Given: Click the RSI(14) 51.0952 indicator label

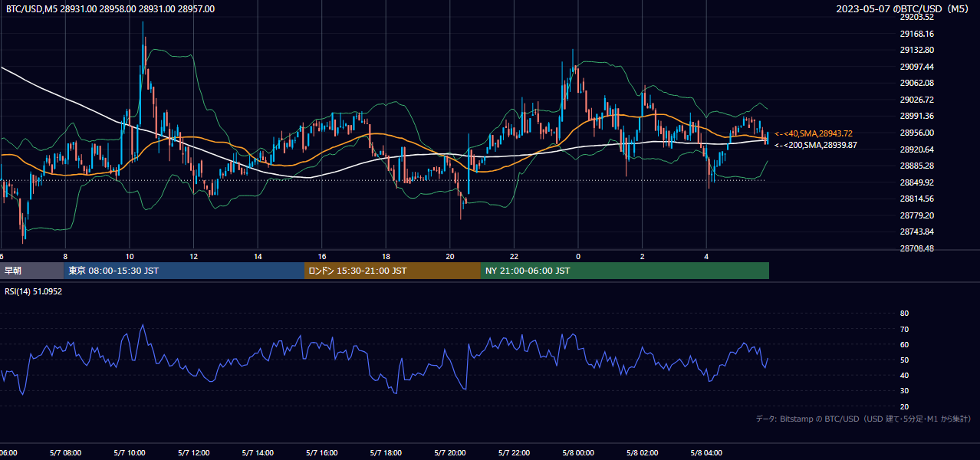Looking at the screenshot, I should [34, 291].
